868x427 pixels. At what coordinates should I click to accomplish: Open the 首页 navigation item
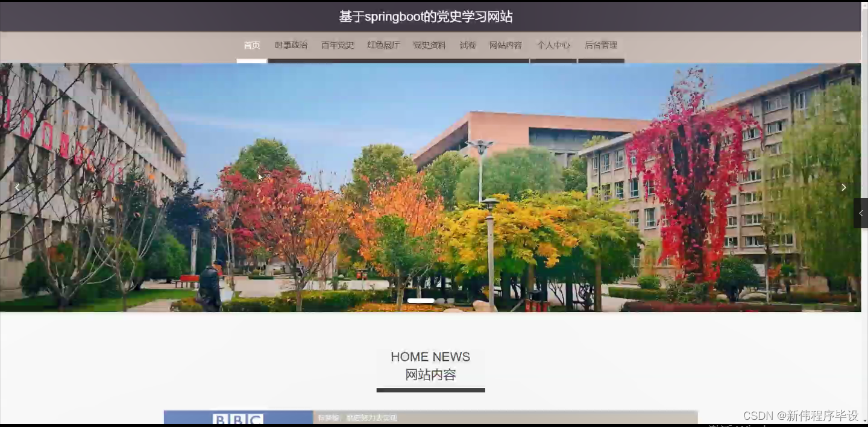pyautogui.click(x=251, y=45)
